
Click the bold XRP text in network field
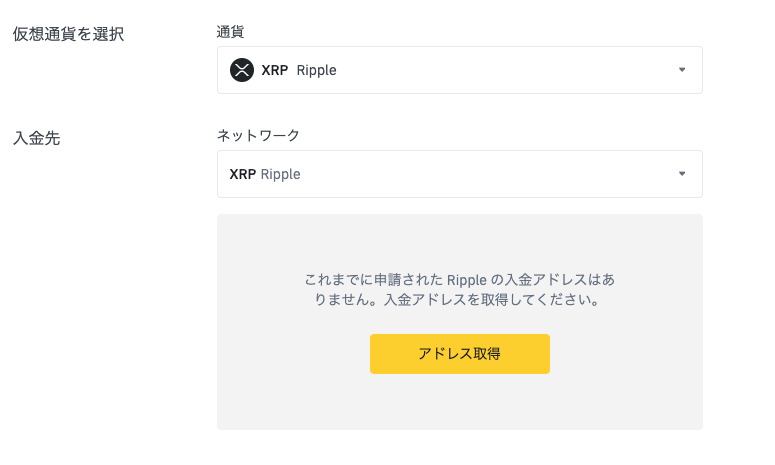point(243,174)
